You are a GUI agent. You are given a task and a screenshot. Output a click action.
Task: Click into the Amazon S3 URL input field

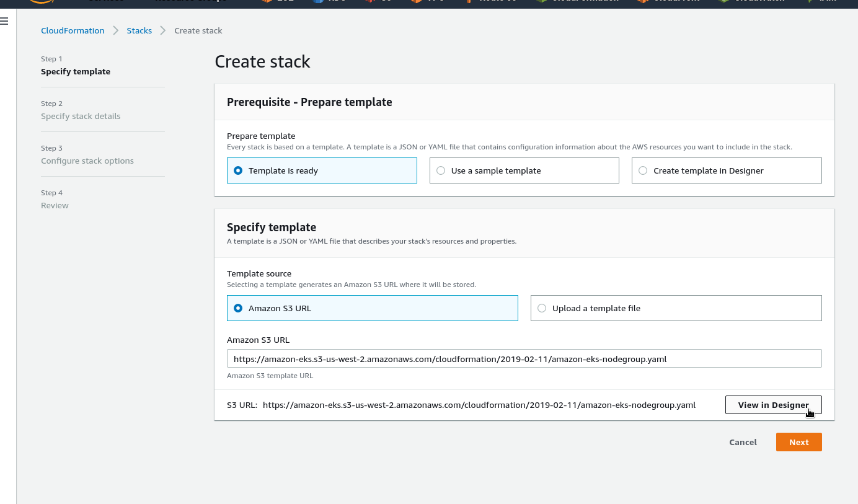coord(524,359)
